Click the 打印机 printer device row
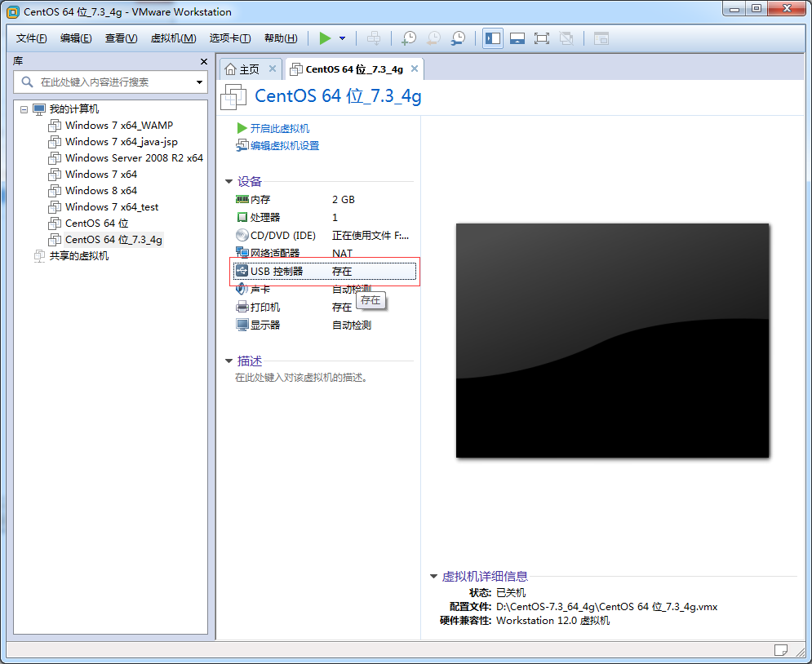Viewport: 812px width, 664px height. pos(325,308)
